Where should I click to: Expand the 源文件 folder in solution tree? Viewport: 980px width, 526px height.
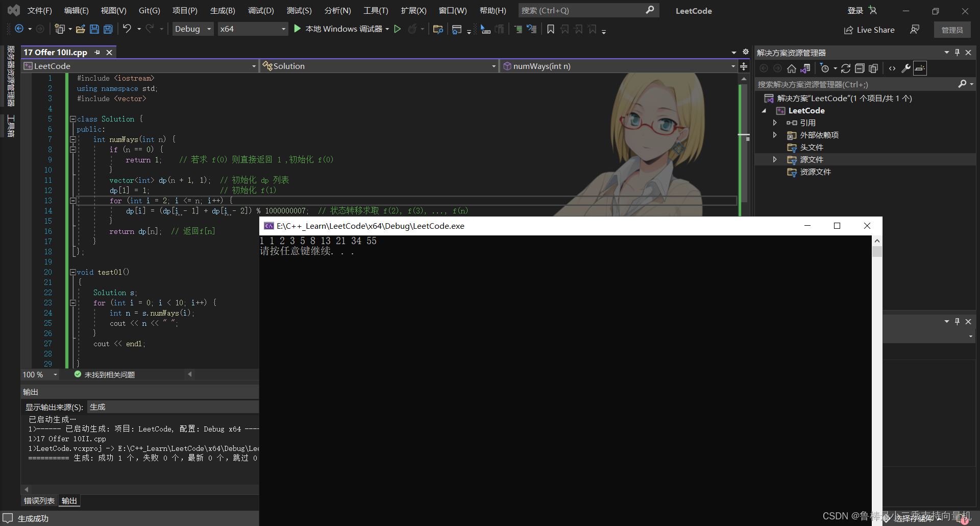(x=775, y=160)
